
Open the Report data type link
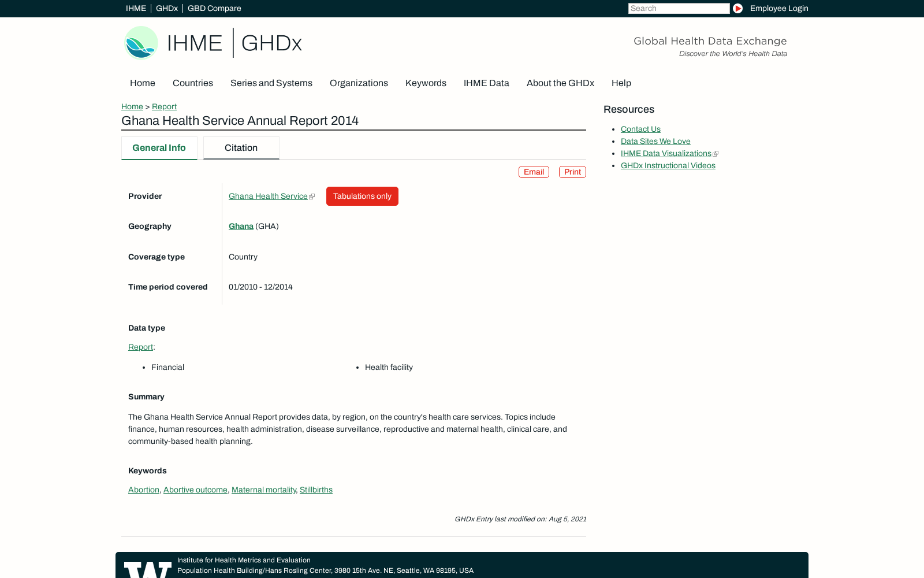click(x=140, y=347)
